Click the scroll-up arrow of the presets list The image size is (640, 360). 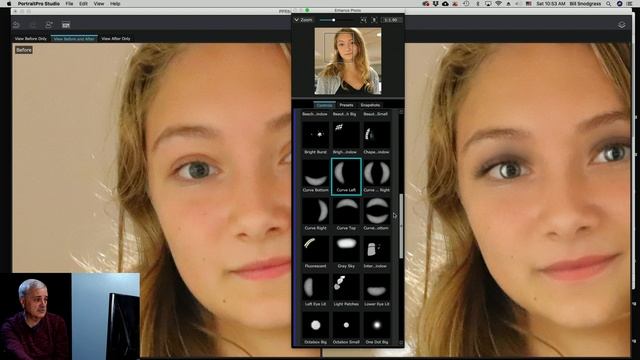pyautogui.click(x=401, y=112)
